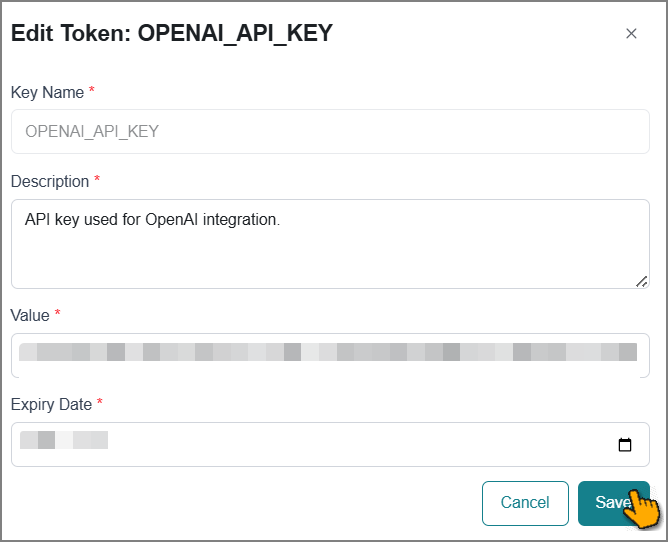668x542 pixels.
Task: Grab the description textarea resize handle
Action: coord(642,282)
